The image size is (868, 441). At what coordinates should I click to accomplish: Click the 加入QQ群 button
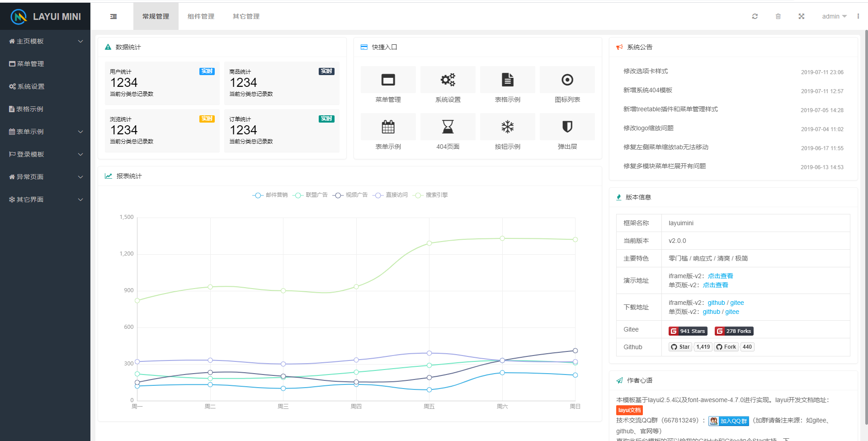(x=728, y=421)
